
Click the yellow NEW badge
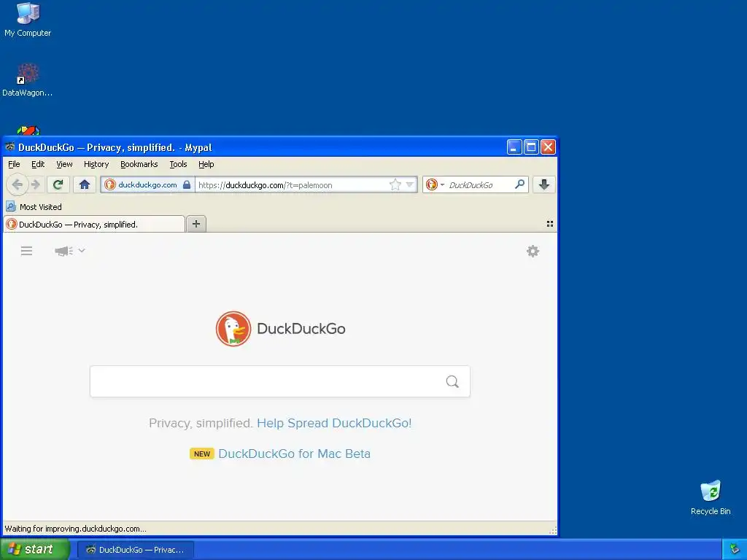point(202,454)
